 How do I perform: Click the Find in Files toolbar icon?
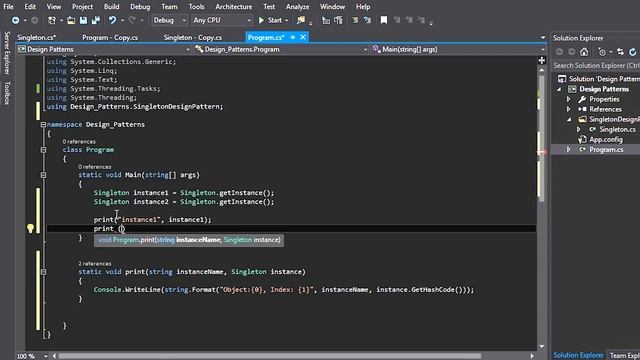tap(301, 20)
